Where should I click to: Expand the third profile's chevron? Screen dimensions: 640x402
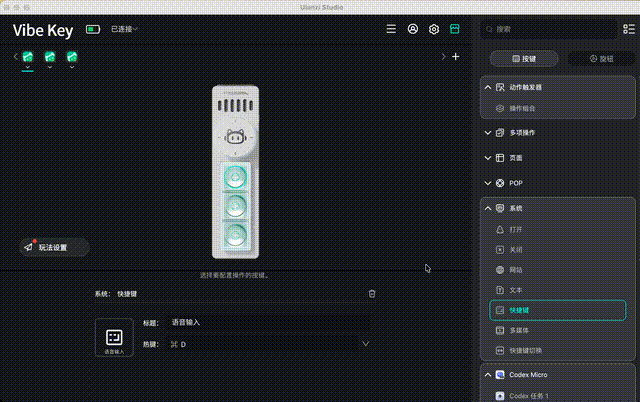click(72, 67)
